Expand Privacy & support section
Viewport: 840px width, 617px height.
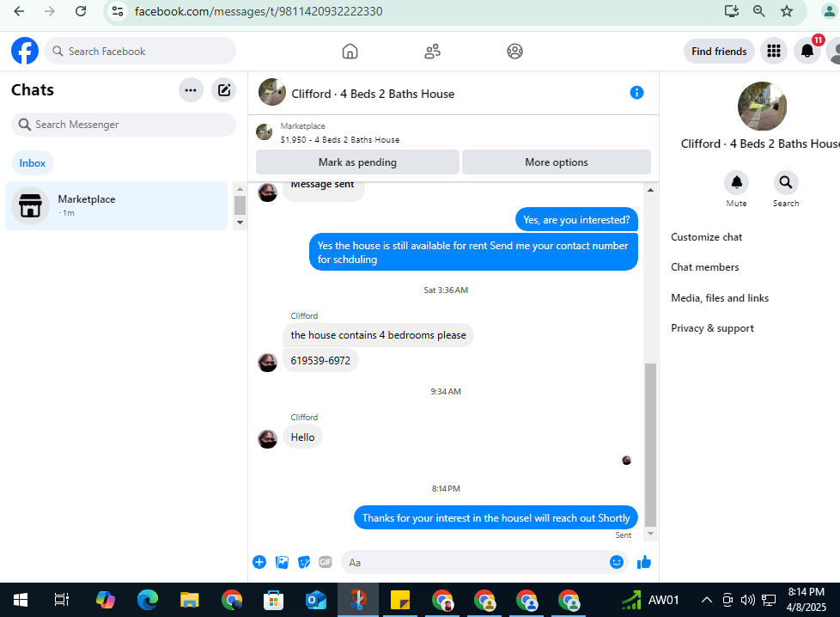[712, 328]
